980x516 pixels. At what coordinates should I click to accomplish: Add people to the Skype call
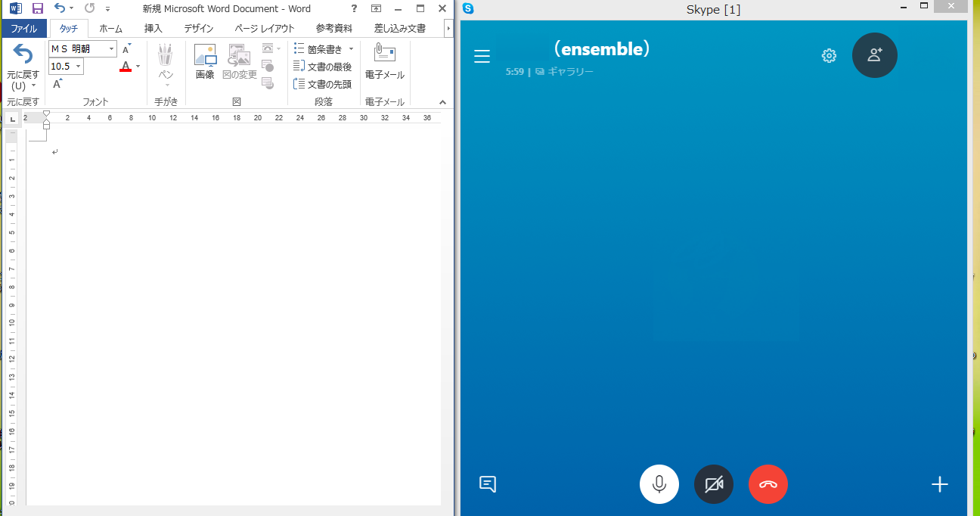pyautogui.click(x=875, y=55)
